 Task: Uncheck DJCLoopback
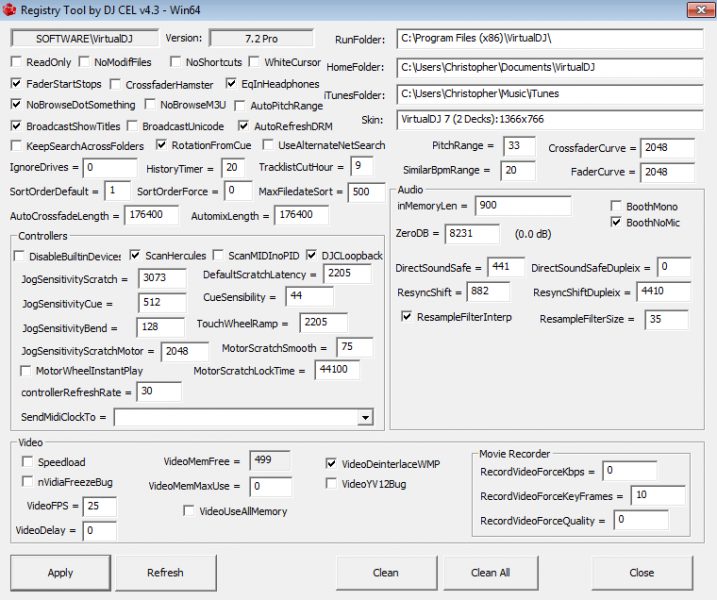(x=311, y=255)
